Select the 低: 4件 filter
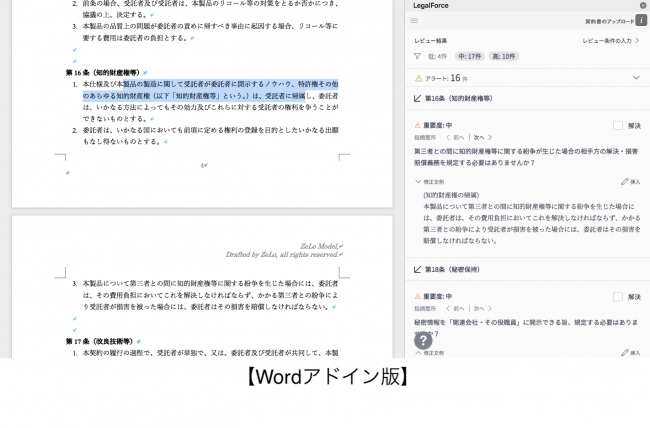 [438, 56]
